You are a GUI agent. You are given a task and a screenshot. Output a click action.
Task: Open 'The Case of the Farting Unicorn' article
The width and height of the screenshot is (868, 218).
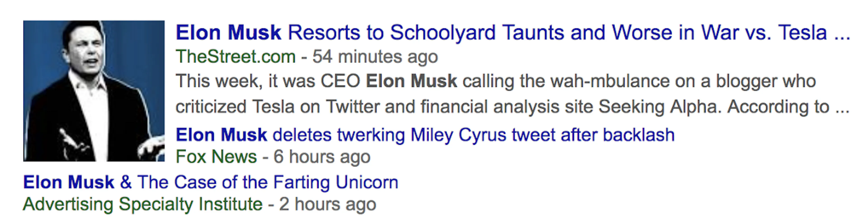(x=211, y=182)
